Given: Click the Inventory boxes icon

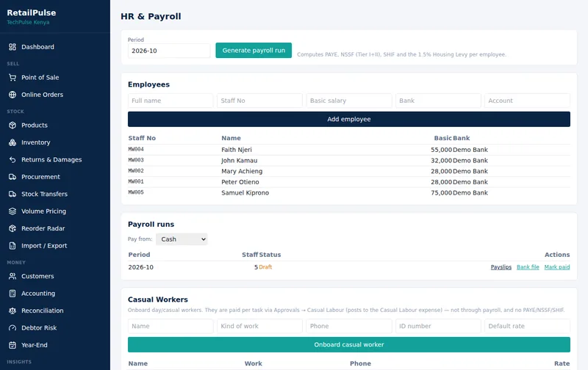Looking at the screenshot, I should point(12,142).
